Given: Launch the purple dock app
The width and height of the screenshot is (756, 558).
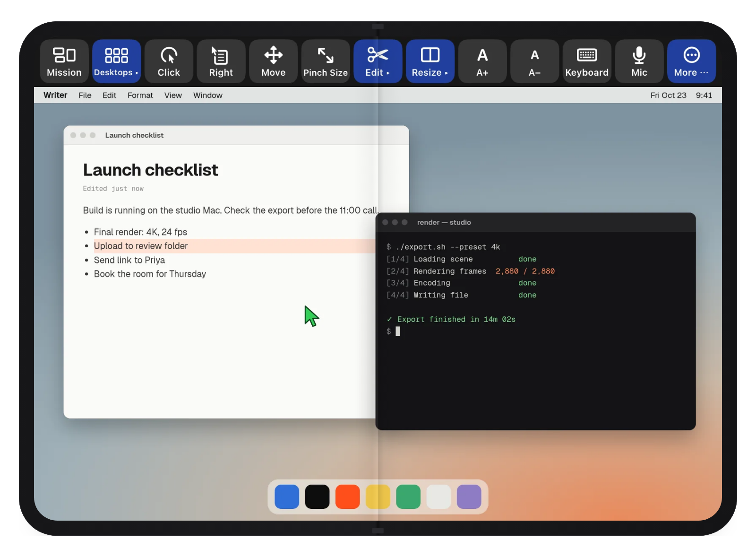Looking at the screenshot, I should (x=469, y=497).
